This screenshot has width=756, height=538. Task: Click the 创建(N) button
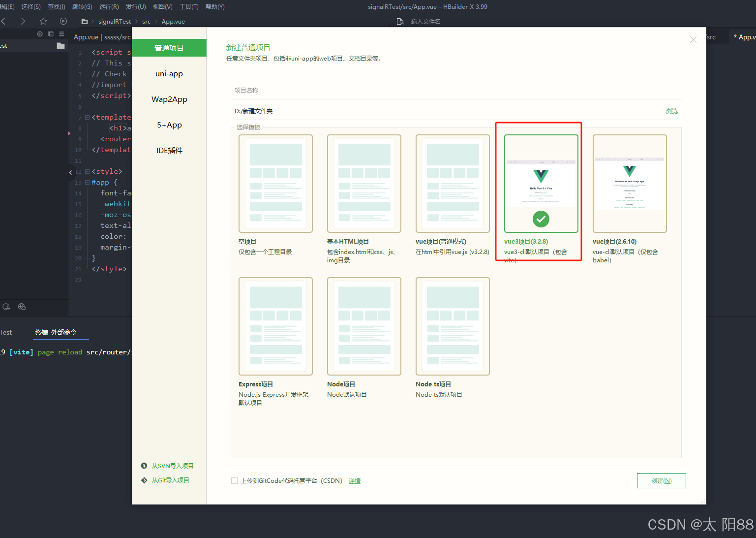(x=661, y=480)
